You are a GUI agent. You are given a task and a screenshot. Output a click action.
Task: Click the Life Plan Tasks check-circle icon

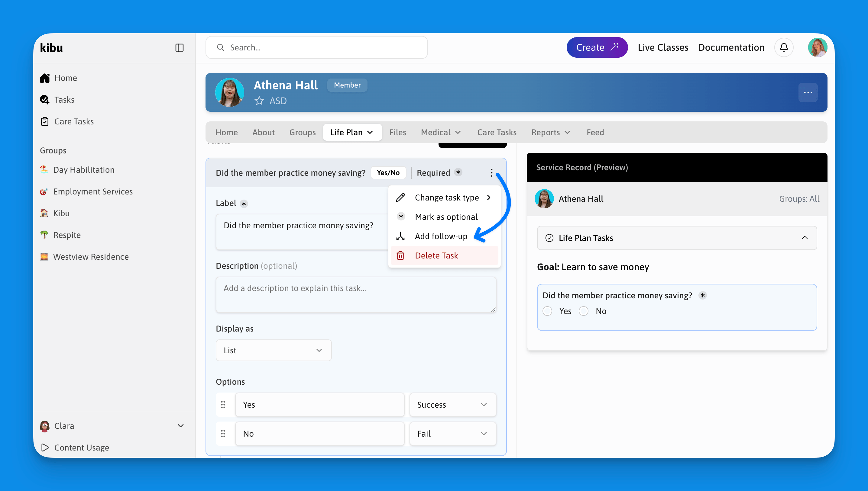tap(549, 238)
